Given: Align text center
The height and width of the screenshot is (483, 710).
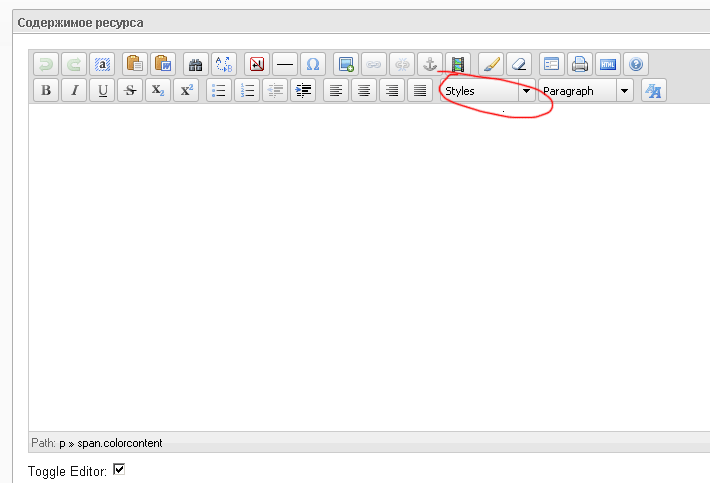Looking at the screenshot, I should point(364,90).
